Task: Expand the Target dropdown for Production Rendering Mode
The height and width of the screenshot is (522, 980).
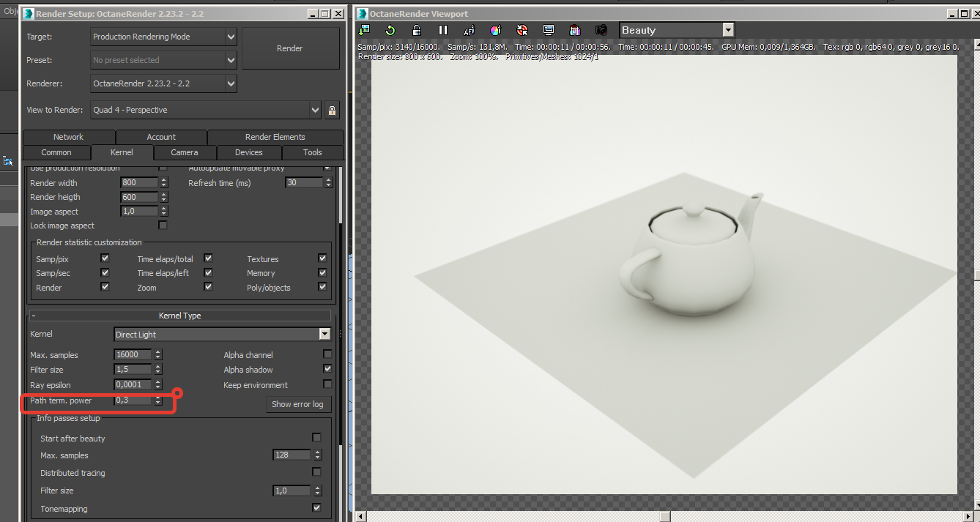Action: [x=231, y=37]
